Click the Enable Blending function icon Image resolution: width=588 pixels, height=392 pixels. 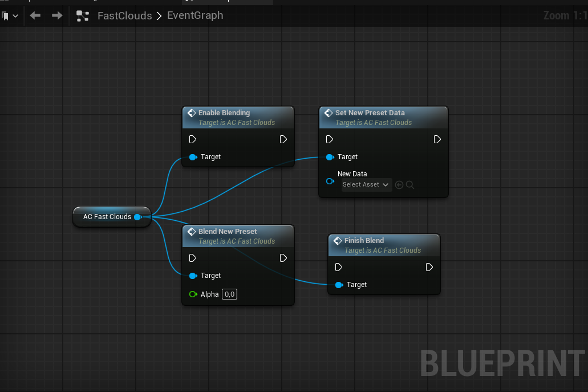192,113
